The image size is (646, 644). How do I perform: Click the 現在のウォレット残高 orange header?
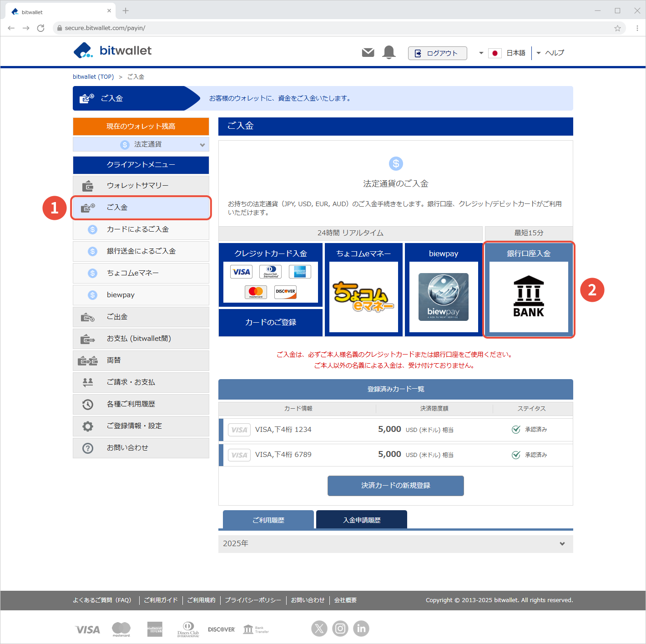tap(141, 126)
